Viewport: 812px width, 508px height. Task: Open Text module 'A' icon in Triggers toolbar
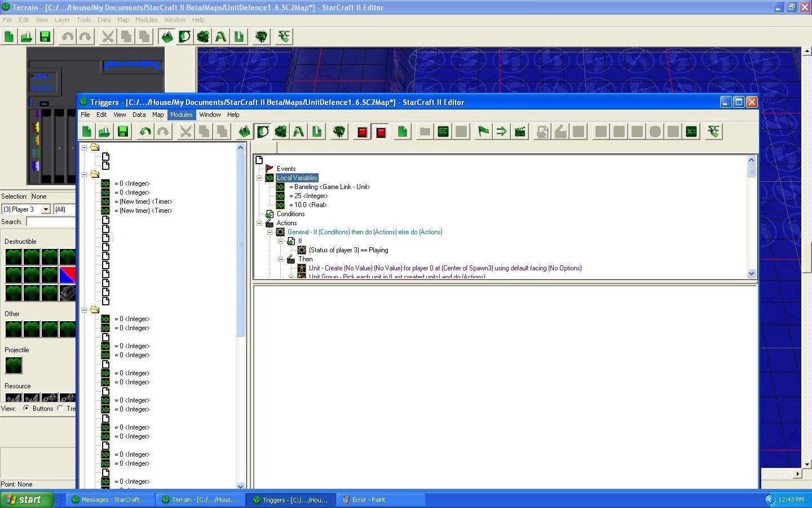tap(298, 132)
